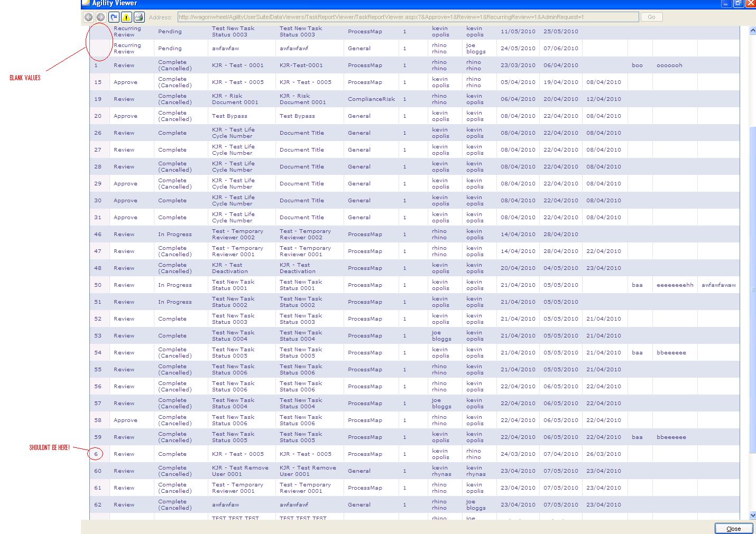Click 'In Progress' status in row 51
The image size is (756, 534).
(x=175, y=302)
